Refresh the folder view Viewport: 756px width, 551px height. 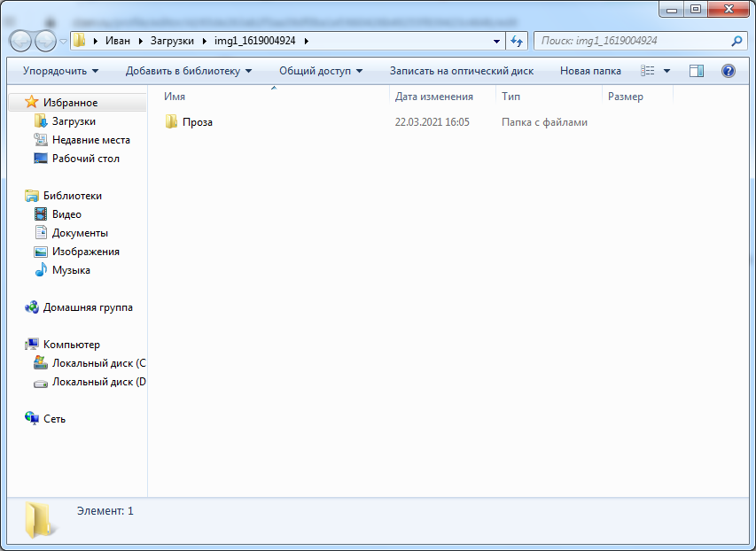coord(517,42)
